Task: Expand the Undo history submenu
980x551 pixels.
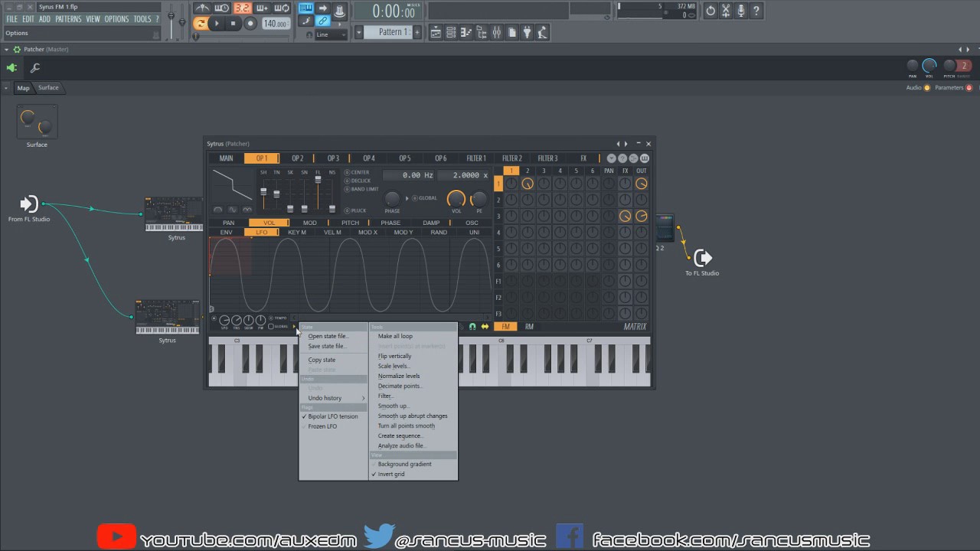Action: pyautogui.click(x=333, y=398)
